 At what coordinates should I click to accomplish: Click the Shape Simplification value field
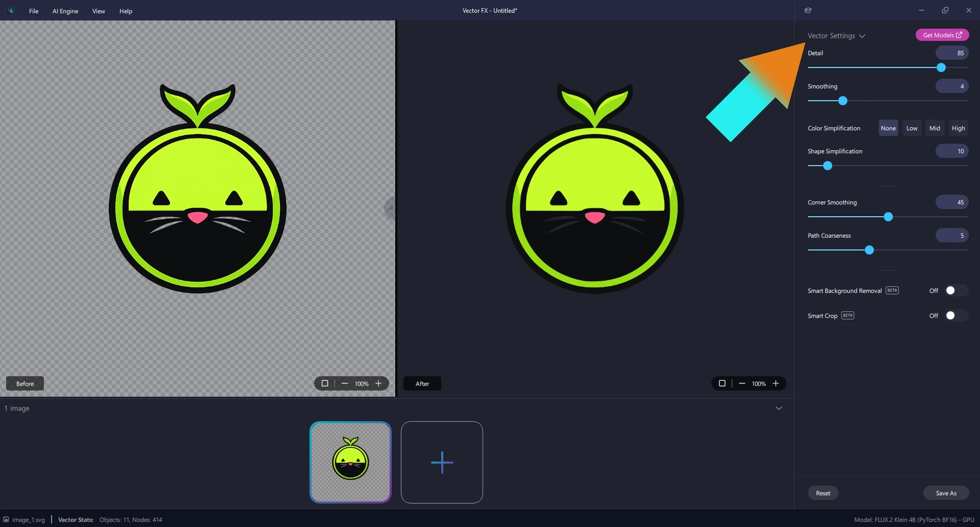coord(952,151)
